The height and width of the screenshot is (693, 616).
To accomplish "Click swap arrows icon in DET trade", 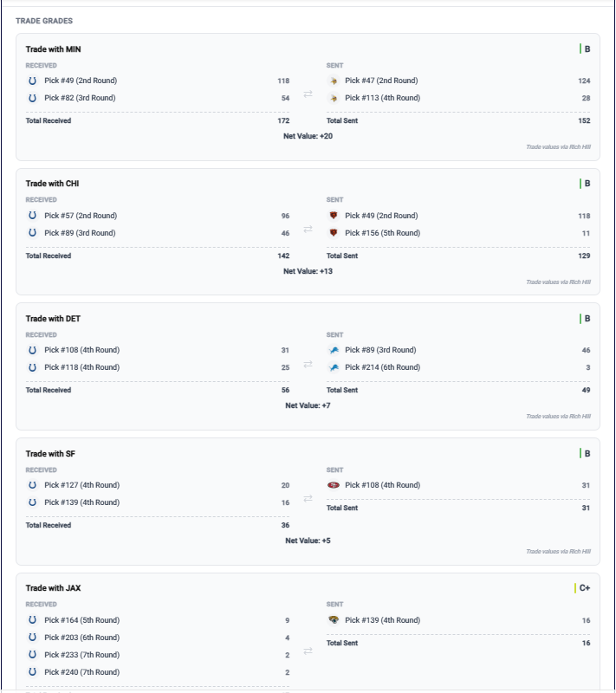I will click(308, 364).
